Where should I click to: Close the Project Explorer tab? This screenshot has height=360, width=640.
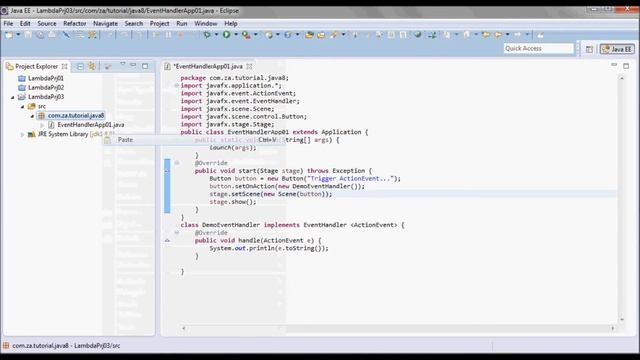64,66
